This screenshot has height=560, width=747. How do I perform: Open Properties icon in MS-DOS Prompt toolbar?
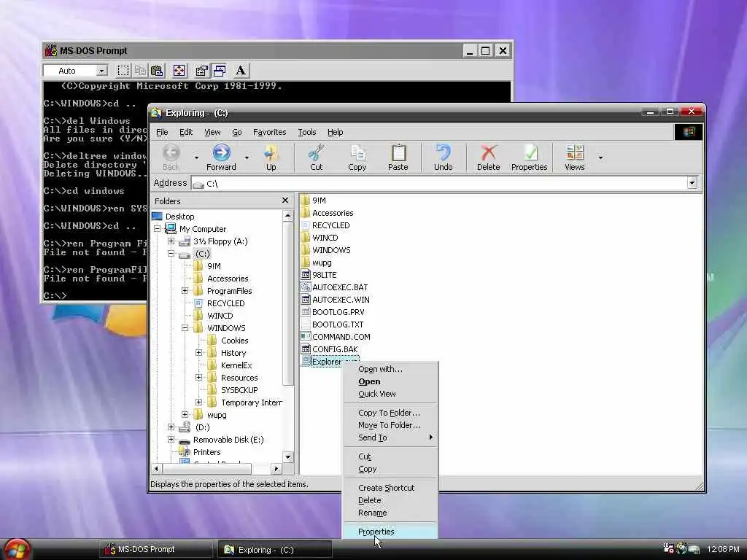201,71
